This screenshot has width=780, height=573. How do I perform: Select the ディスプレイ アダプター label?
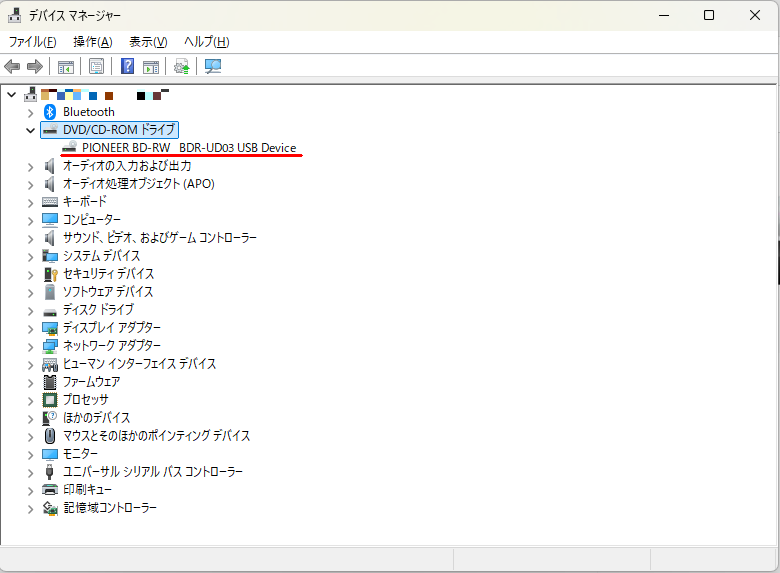click(111, 327)
